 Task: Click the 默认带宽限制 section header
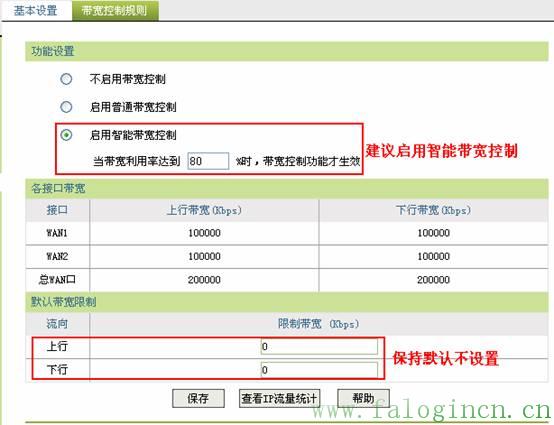[x=287, y=302]
